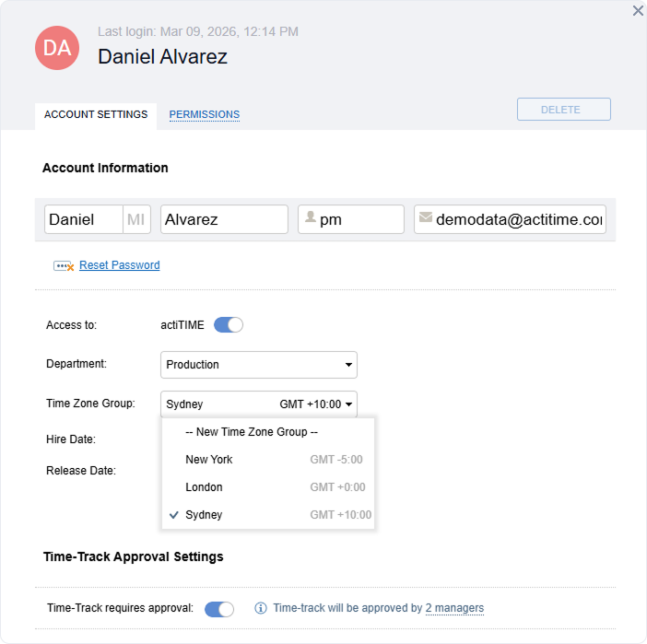Viewport: 647px width, 644px height.
Task: Click the info icon beside approval text
Action: pyautogui.click(x=261, y=608)
